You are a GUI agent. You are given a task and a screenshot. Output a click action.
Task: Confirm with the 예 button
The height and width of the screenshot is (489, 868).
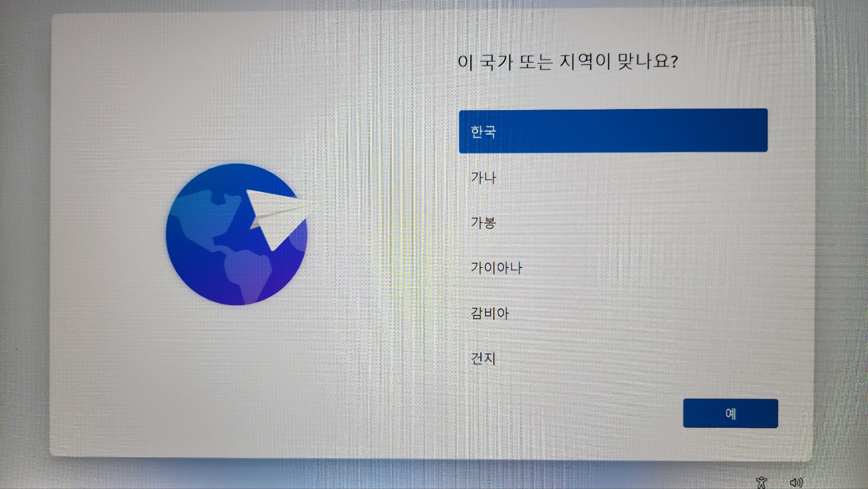[730, 414]
